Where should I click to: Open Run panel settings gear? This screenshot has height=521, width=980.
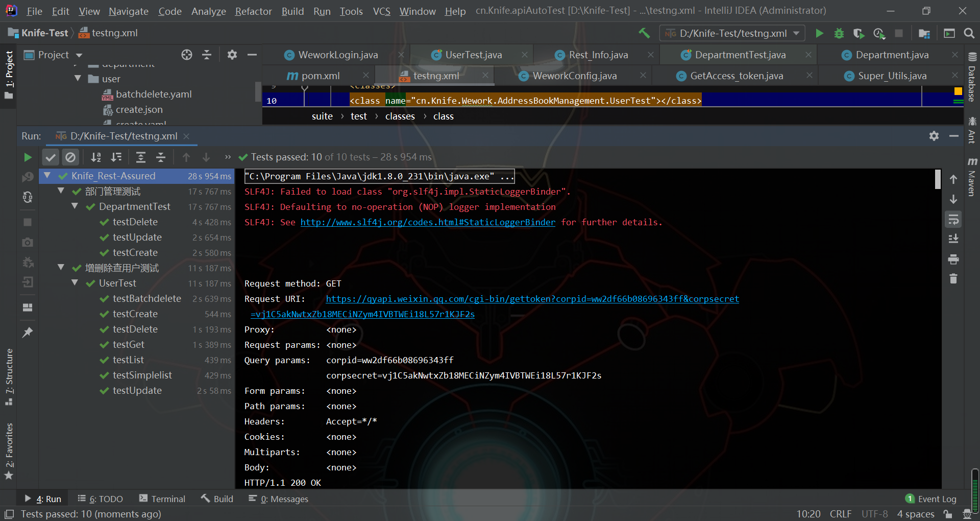point(934,136)
